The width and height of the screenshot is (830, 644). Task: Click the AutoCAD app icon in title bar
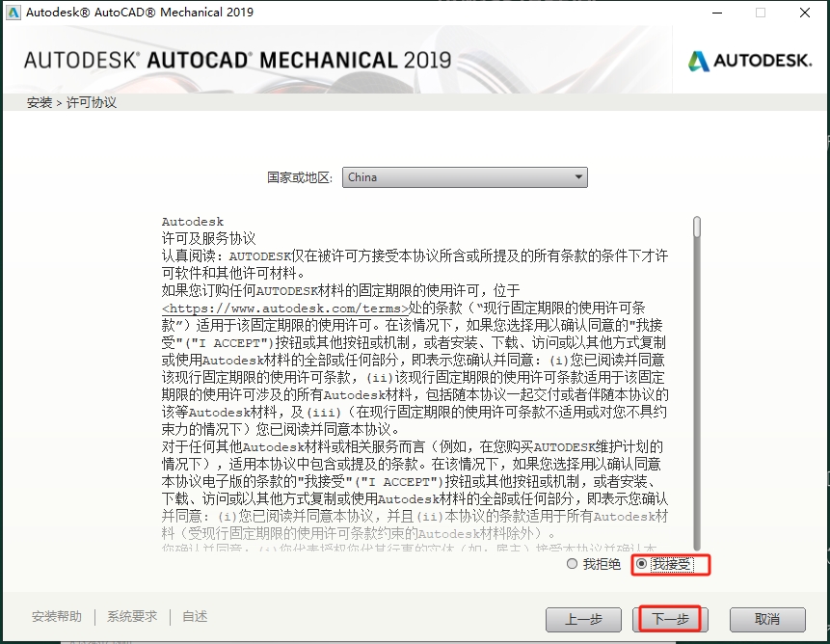tap(12, 13)
